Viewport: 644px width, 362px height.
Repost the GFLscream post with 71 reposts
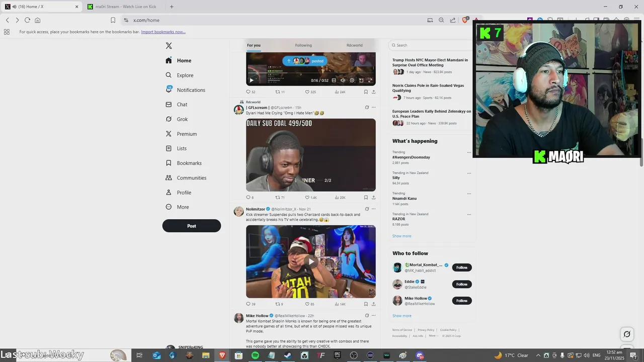280,198
